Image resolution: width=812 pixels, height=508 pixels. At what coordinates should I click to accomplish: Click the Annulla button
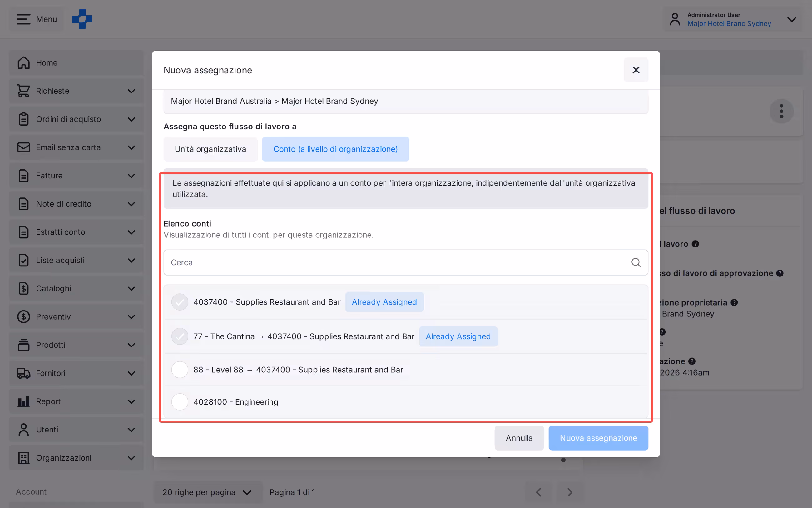(x=519, y=438)
